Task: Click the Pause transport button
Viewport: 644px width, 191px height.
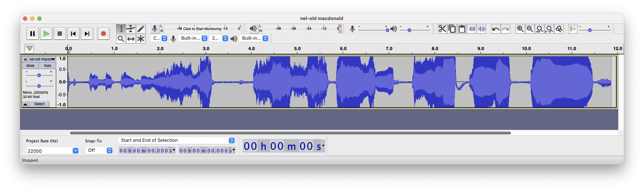Action: (x=32, y=33)
